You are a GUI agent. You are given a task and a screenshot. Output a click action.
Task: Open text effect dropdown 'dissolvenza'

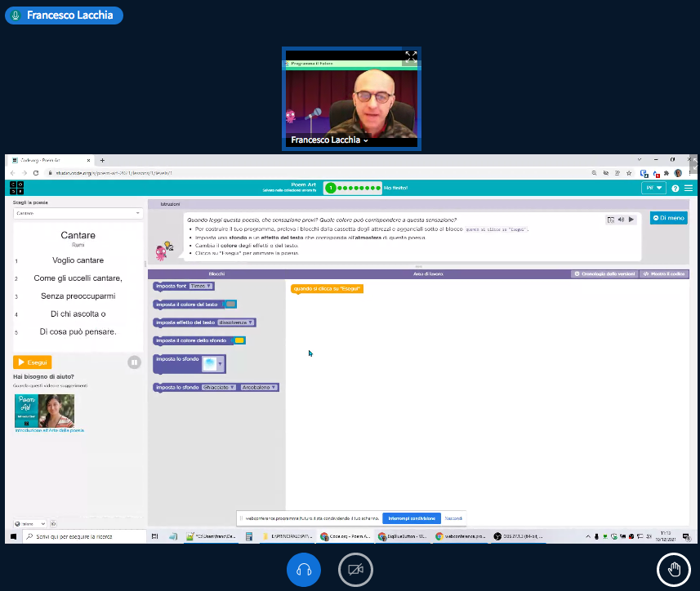tap(236, 322)
